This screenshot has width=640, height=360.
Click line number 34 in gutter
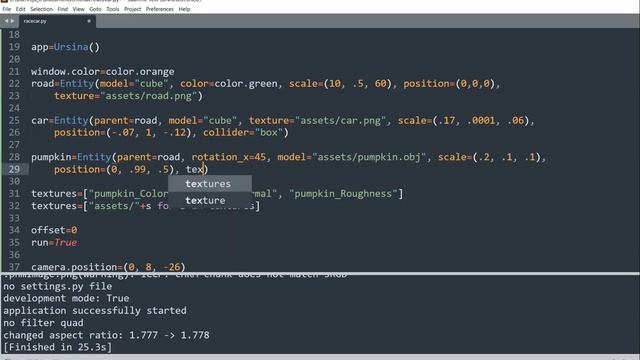coord(14,230)
